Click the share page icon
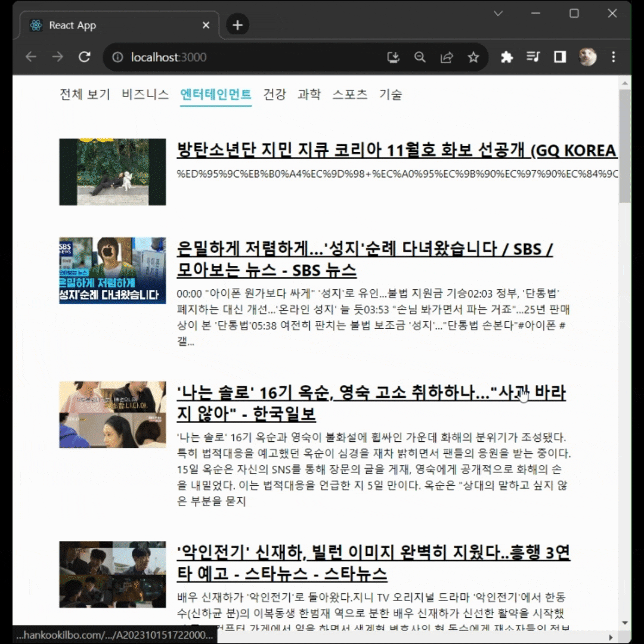Viewport: 644px width, 644px height. tap(447, 57)
